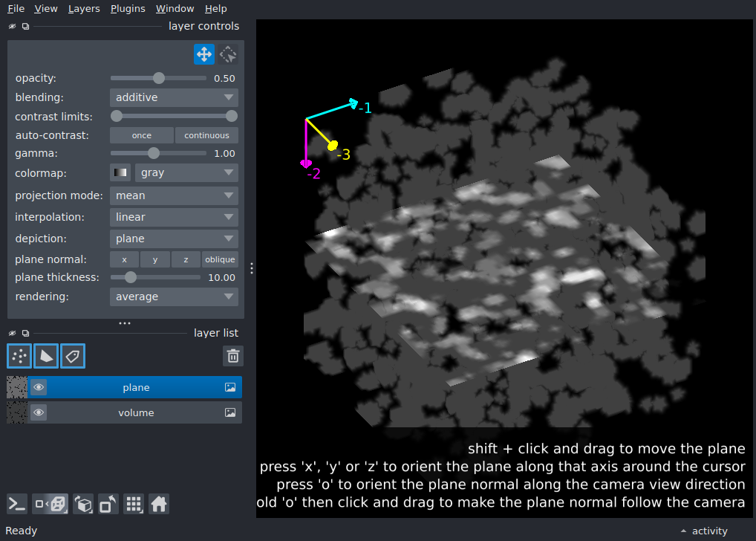
Task: Click the volume layer thumbnail
Action: [x=17, y=412]
